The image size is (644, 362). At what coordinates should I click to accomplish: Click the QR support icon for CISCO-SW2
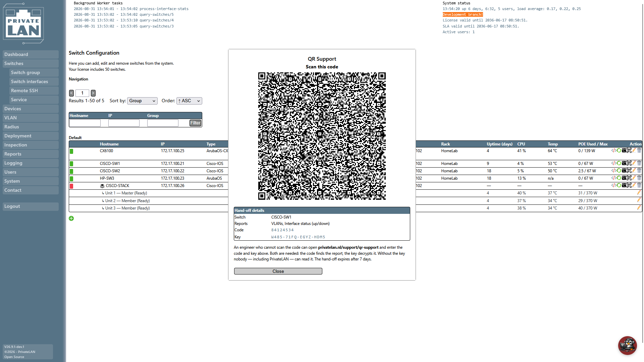(629, 171)
